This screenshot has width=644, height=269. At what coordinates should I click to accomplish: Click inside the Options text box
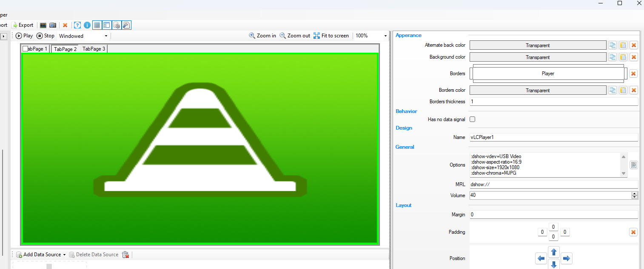click(x=545, y=165)
